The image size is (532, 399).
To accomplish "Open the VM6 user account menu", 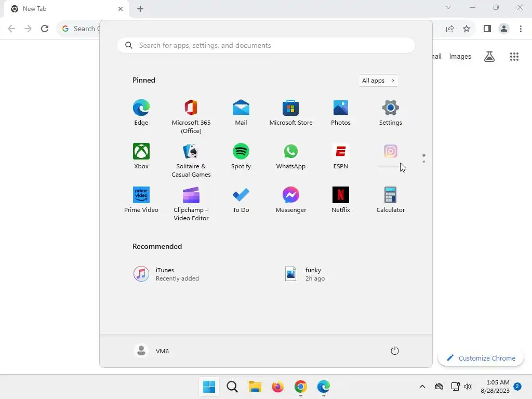I will point(152,351).
